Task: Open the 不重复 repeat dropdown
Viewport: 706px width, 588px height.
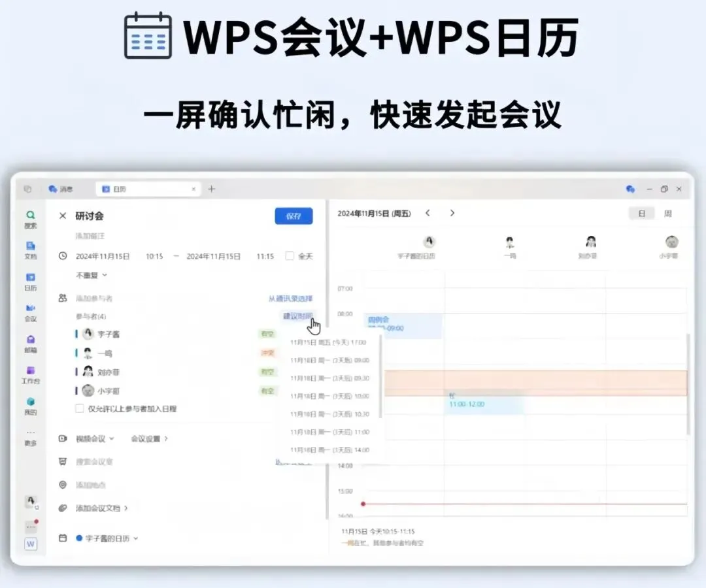Action: (92, 275)
